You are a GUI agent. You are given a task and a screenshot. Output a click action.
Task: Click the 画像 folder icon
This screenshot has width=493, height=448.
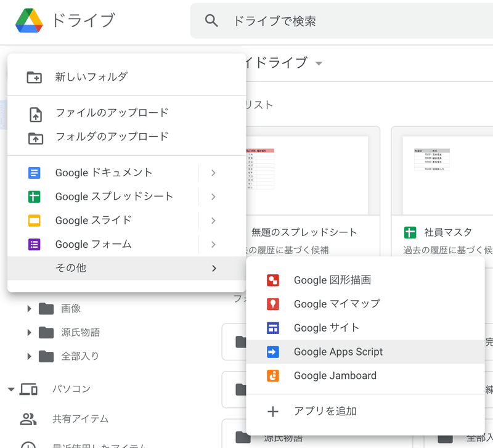coord(46,309)
